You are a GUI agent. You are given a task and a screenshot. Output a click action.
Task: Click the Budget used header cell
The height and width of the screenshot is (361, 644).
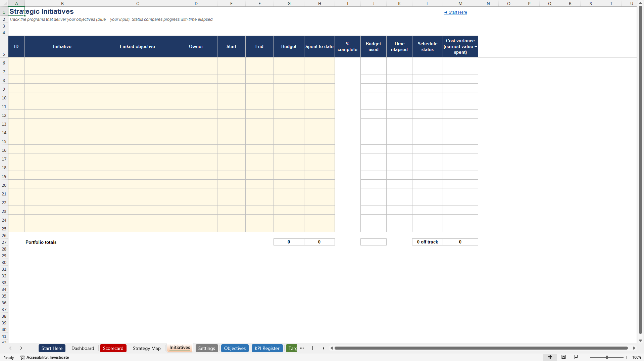pyautogui.click(x=374, y=47)
